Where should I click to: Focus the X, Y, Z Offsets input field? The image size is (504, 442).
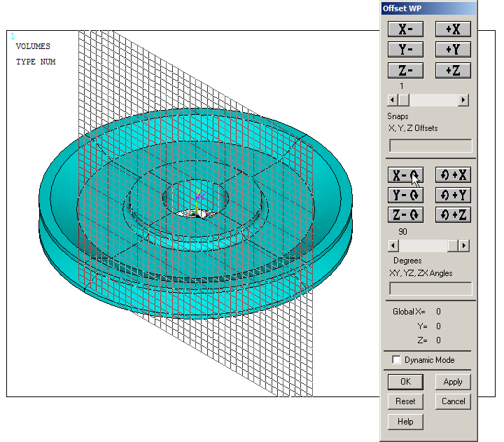[x=430, y=146]
